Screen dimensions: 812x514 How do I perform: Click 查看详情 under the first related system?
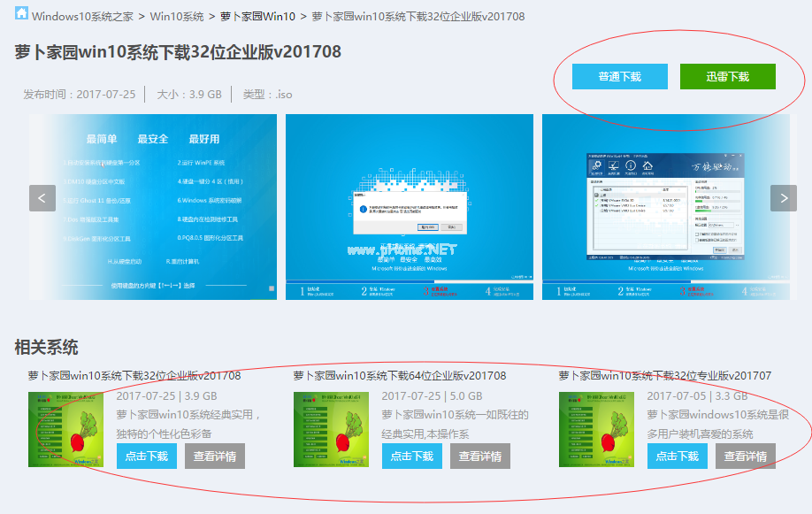pyautogui.click(x=217, y=457)
